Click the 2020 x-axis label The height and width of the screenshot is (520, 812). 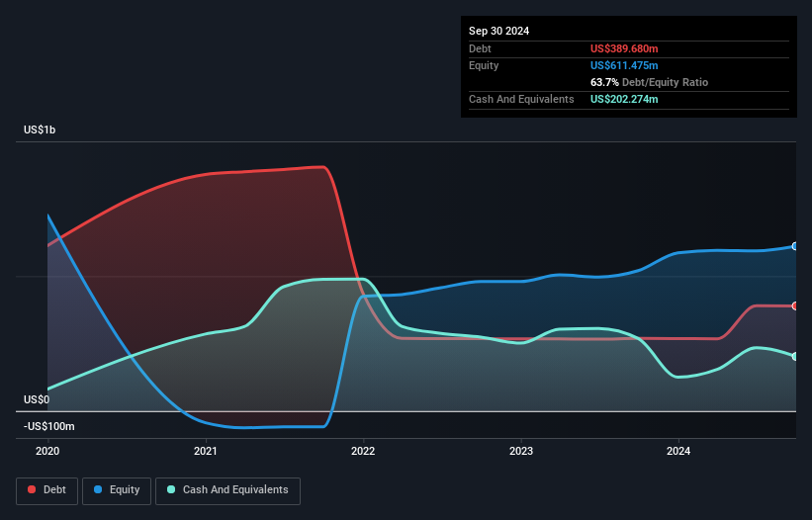pyautogui.click(x=47, y=451)
